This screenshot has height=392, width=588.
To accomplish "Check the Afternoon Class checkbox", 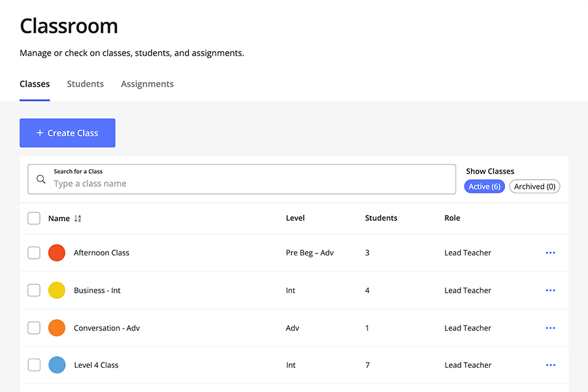I will (x=34, y=253).
